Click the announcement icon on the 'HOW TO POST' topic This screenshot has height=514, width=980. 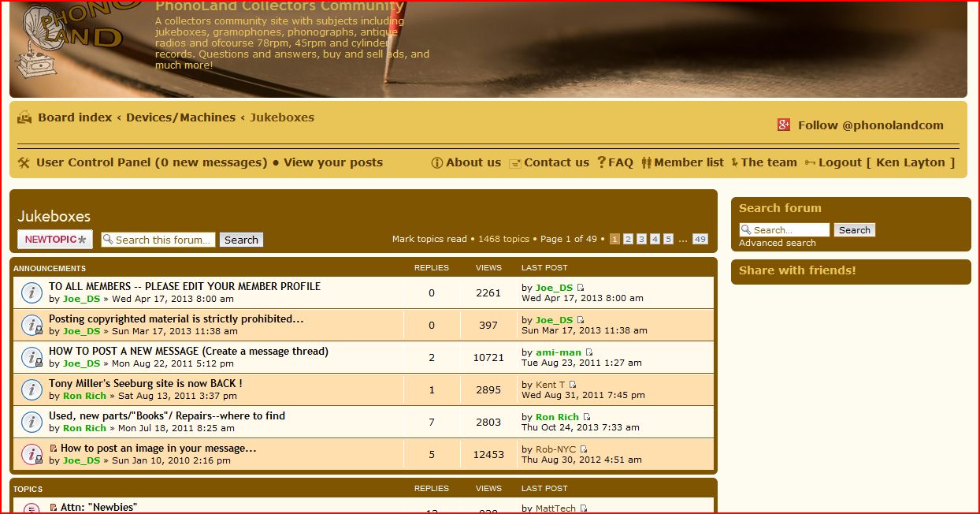coord(32,357)
